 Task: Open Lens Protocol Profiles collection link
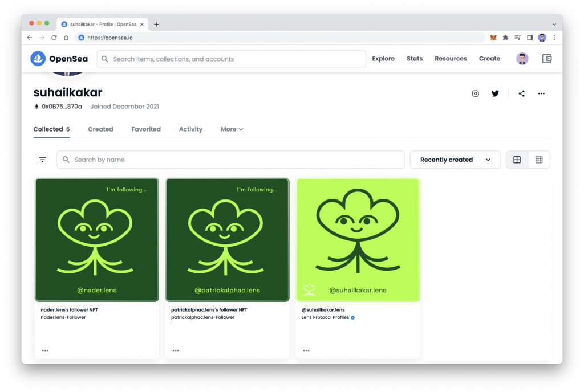325,317
